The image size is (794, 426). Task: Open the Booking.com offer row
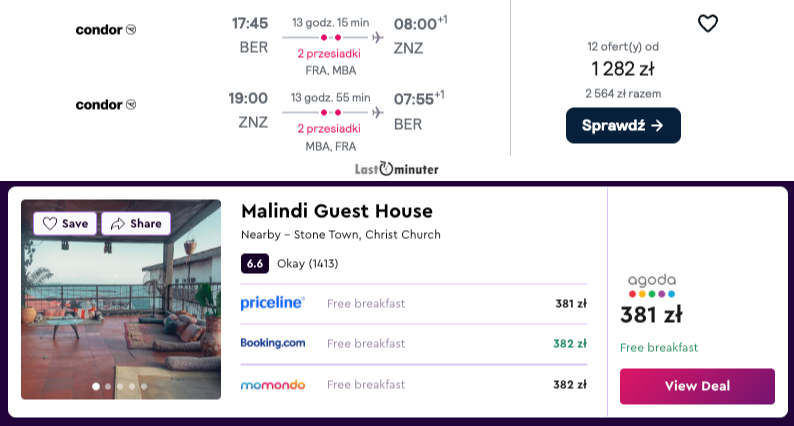click(x=414, y=343)
